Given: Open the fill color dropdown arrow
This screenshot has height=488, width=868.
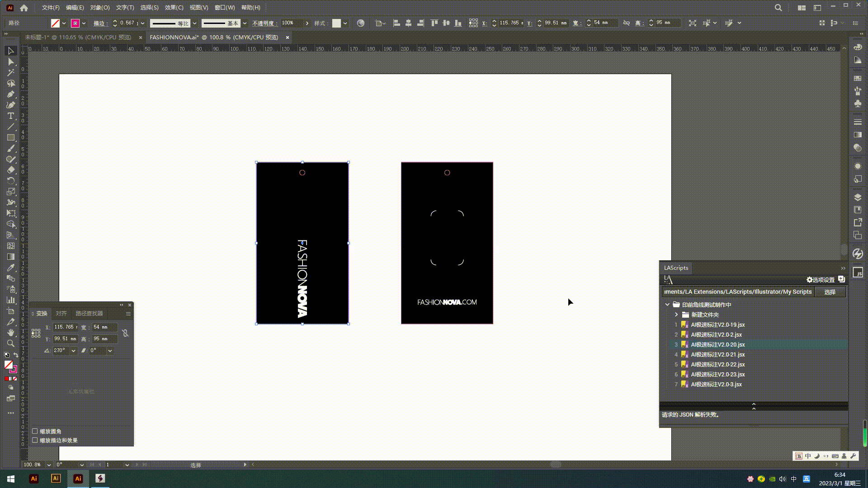Looking at the screenshot, I should click(x=64, y=23).
